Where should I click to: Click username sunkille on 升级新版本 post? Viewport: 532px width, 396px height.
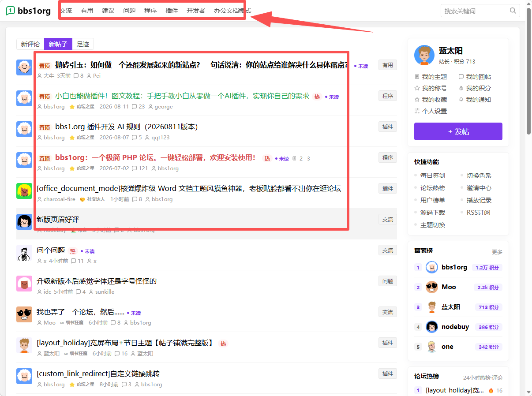point(105,292)
